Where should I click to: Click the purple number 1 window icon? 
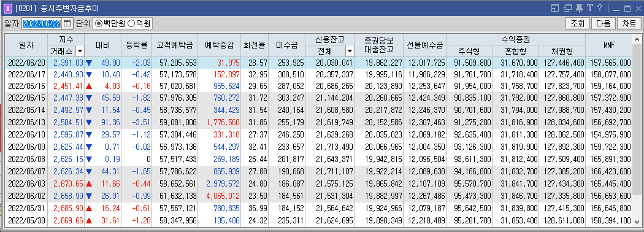click(7, 8)
